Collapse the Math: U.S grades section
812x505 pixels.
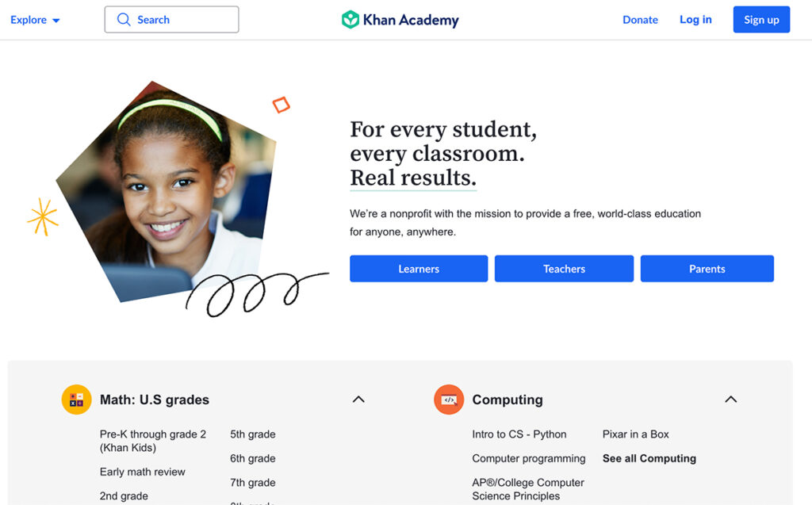tap(358, 400)
